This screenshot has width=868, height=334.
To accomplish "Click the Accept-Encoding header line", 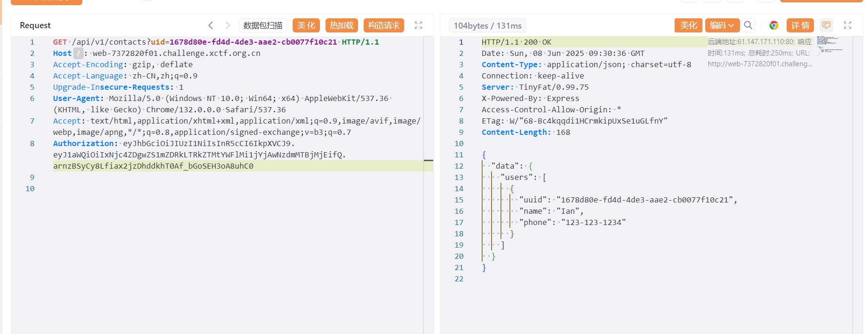I will pyautogui.click(x=123, y=64).
